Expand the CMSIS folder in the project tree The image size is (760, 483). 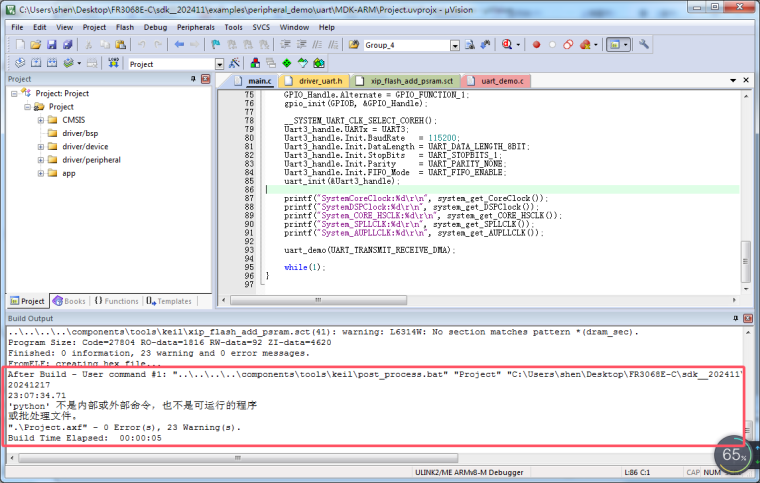40,120
